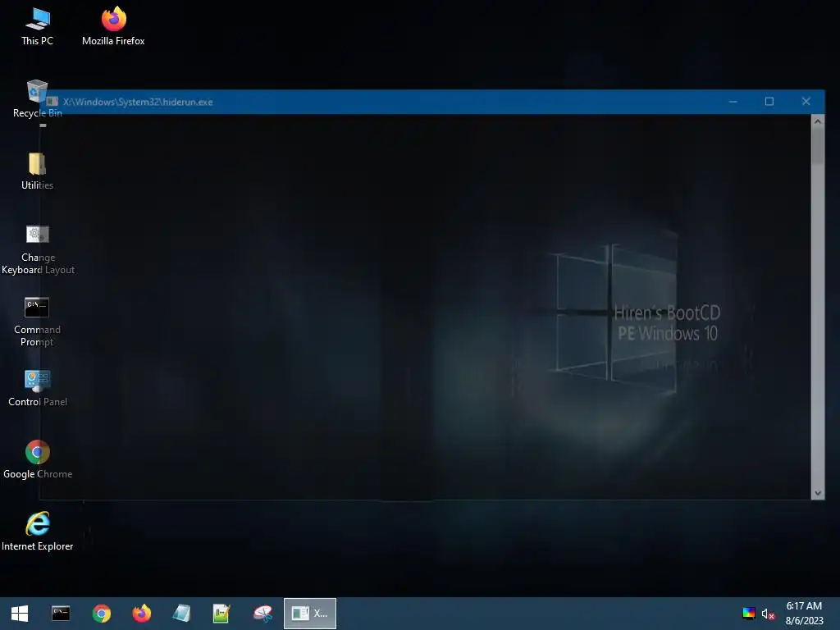Viewport: 840px width, 630px height.
Task: Open Firefox from the taskbar
Action: click(141, 614)
